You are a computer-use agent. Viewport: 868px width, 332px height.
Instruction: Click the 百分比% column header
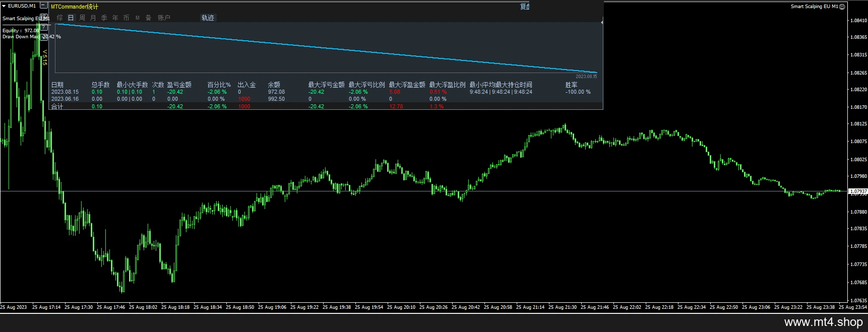tap(219, 85)
